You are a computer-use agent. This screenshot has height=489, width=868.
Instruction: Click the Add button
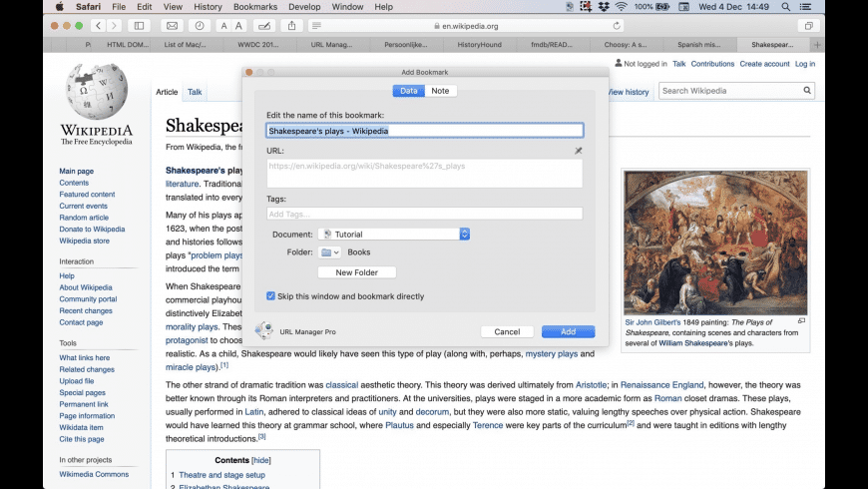click(x=568, y=331)
